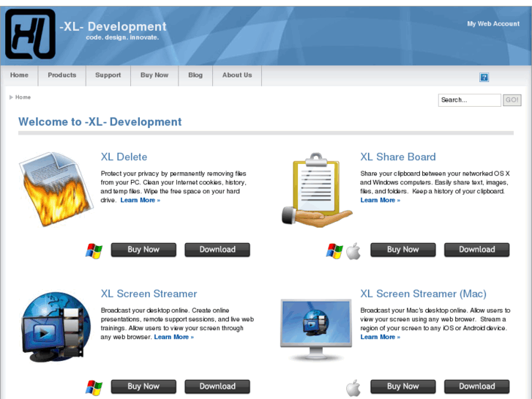This screenshot has height=399, width=532.
Task: Select Buy Now in the navigation bar
Action: tap(154, 75)
